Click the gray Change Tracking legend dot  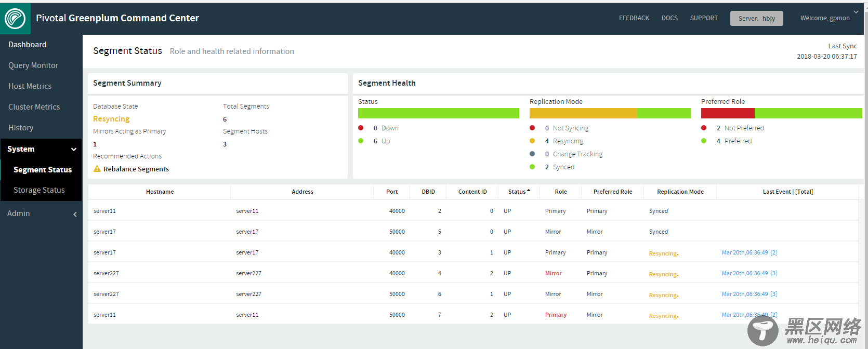tap(532, 154)
